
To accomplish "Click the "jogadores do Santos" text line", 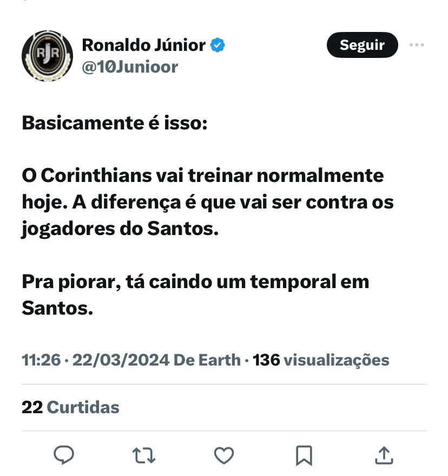I will [120, 229].
